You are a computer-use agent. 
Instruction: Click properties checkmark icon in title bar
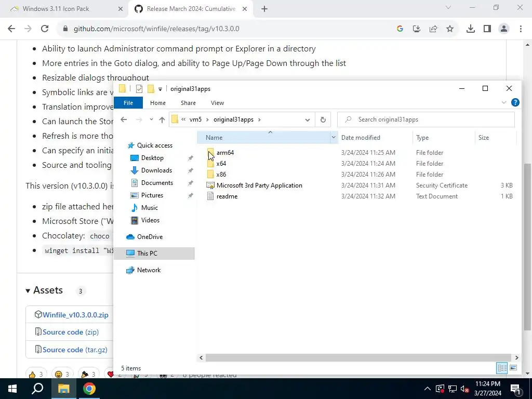click(139, 89)
